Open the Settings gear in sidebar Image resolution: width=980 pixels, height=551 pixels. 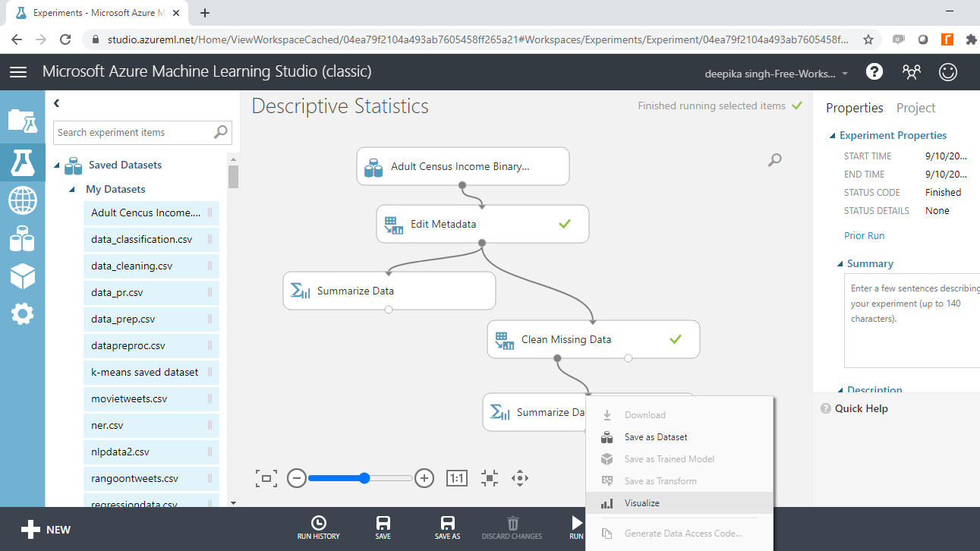coord(22,313)
